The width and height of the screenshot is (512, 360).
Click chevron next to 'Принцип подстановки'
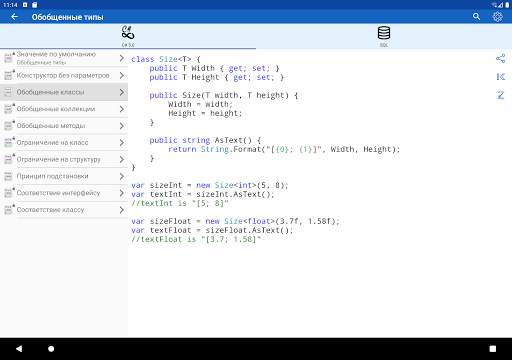pos(122,176)
